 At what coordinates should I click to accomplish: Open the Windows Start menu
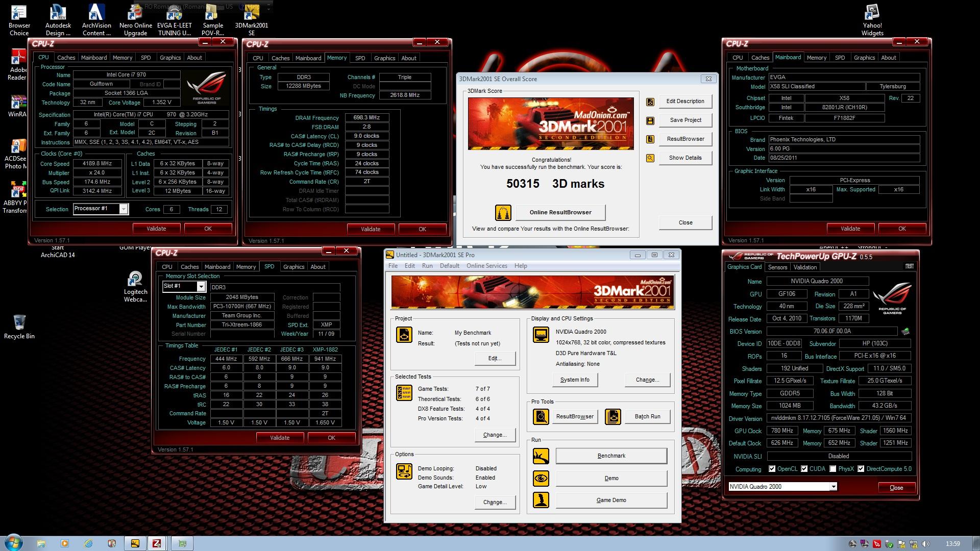tap(13, 542)
